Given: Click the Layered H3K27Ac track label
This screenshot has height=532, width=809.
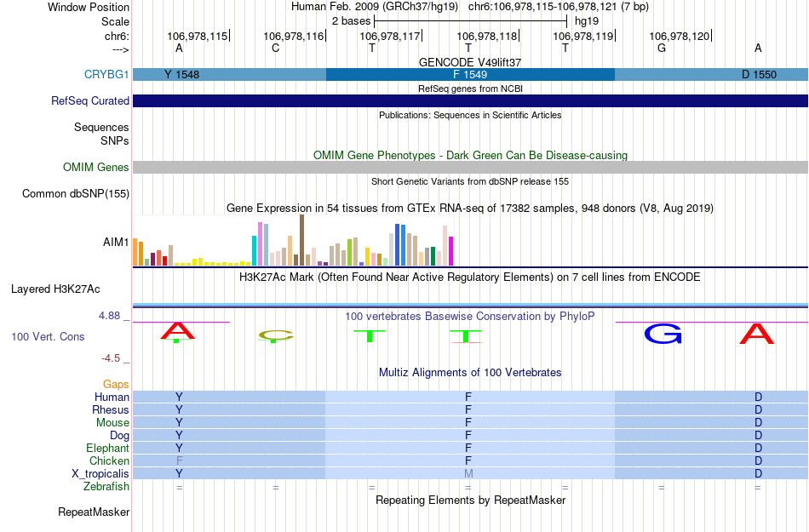Looking at the screenshot, I should [x=55, y=289].
